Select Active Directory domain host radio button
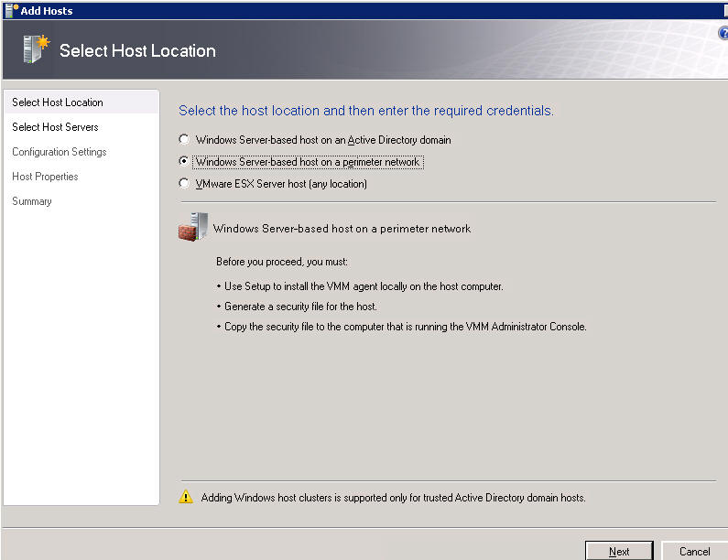The image size is (728, 560). (x=184, y=139)
